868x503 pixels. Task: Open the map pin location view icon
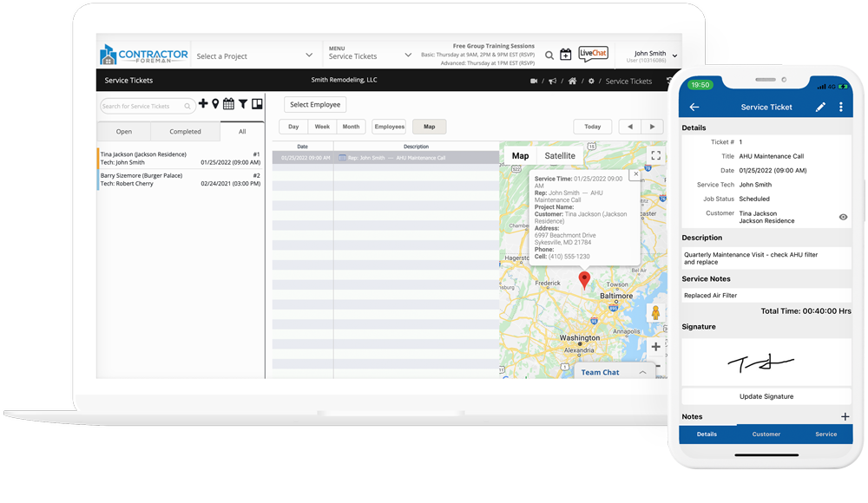pos(215,104)
